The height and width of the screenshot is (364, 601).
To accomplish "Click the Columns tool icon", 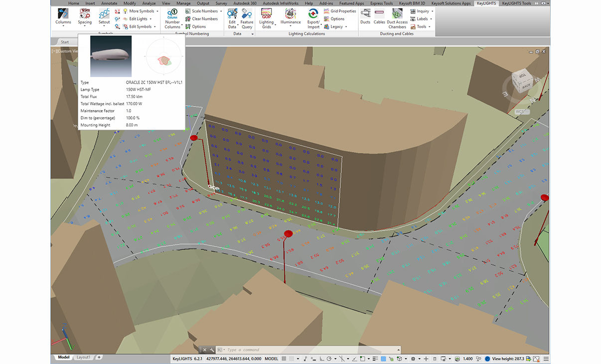I will pyautogui.click(x=63, y=14).
